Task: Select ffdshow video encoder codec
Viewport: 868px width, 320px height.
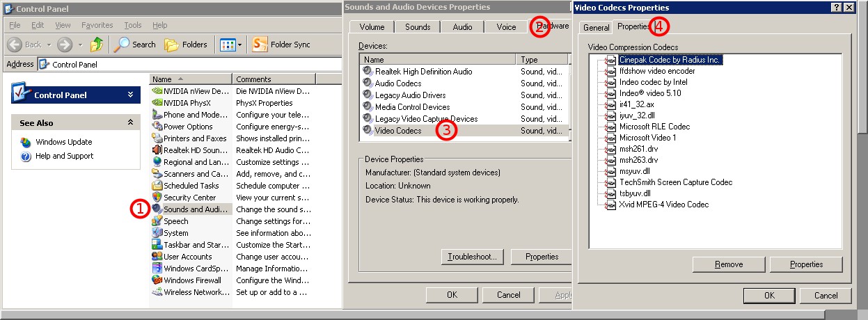Action: (x=657, y=71)
